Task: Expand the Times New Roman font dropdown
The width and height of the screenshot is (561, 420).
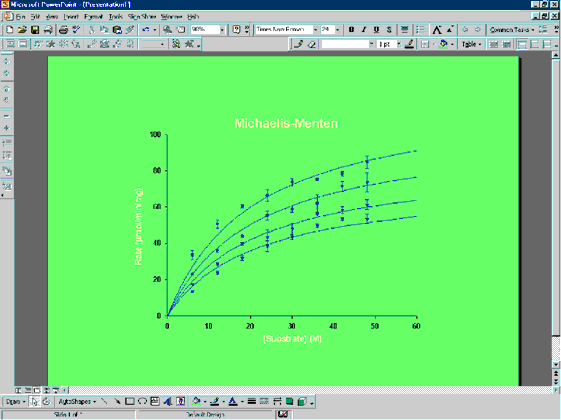Action: pyautogui.click(x=315, y=30)
